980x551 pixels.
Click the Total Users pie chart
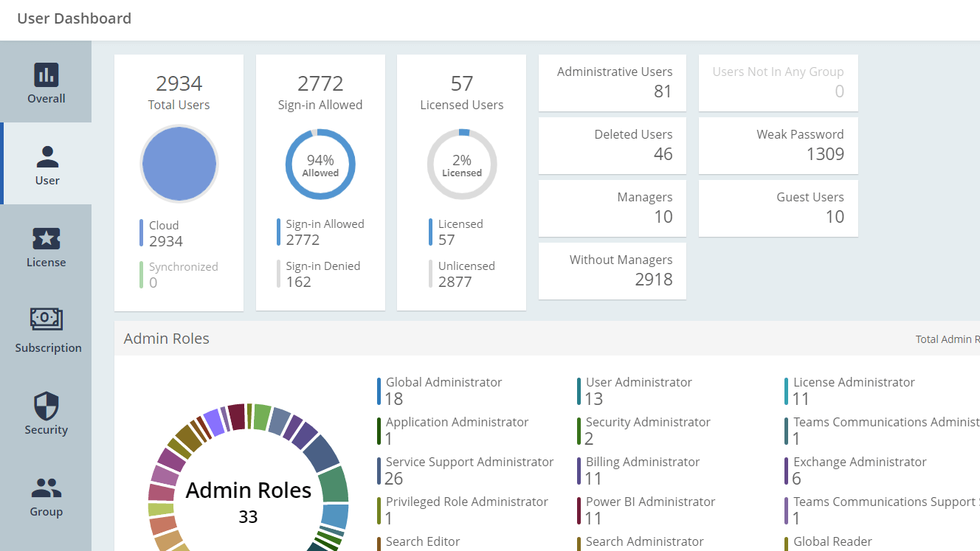point(179,164)
